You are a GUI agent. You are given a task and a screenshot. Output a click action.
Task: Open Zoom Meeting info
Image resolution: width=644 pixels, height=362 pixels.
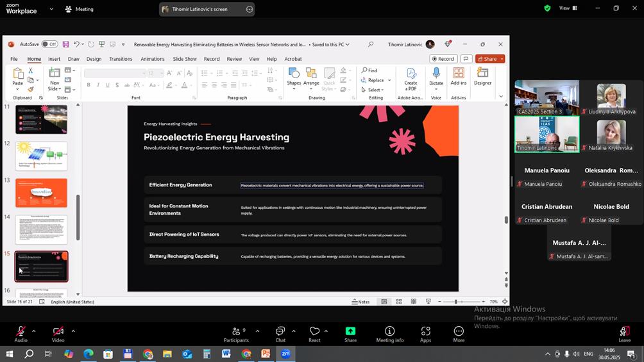coord(390,334)
